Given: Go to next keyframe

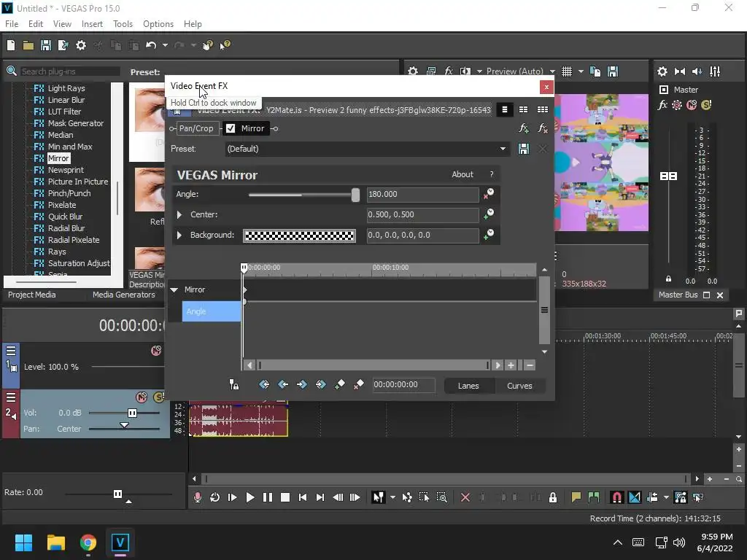Looking at the screenshot, I should coord(301,384).
